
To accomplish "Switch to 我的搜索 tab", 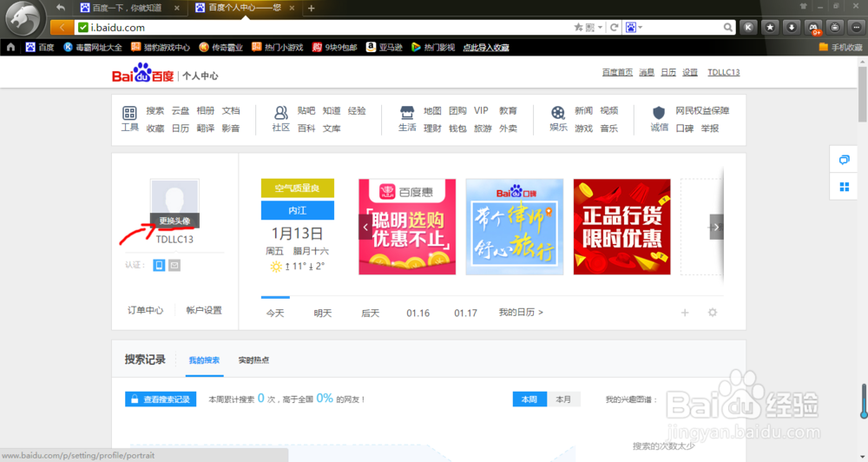I will [204, 360].
